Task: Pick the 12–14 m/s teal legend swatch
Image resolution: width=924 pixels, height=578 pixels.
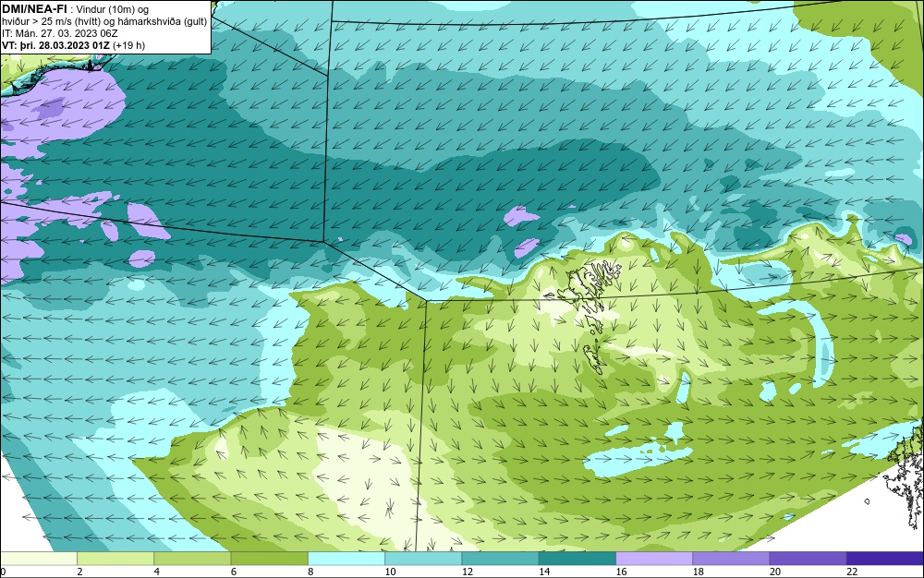Action: click(x=500, y=559)
